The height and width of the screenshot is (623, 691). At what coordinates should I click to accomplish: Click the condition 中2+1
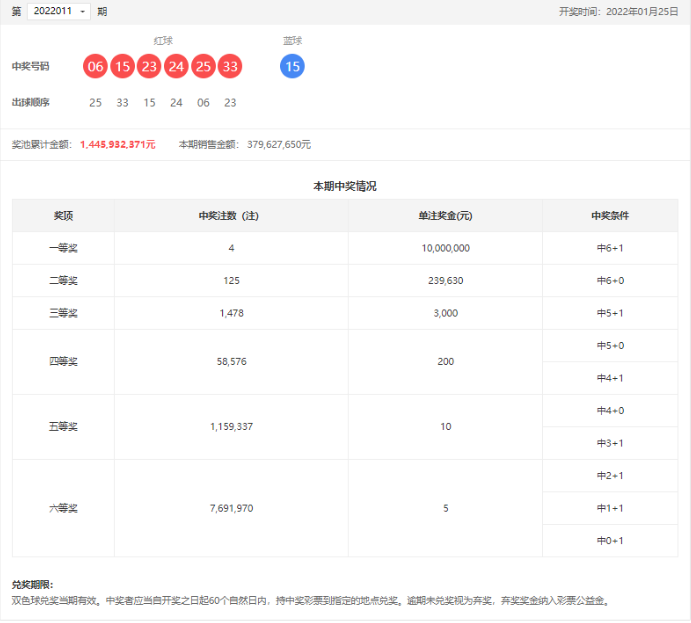[x=610, y=476]
